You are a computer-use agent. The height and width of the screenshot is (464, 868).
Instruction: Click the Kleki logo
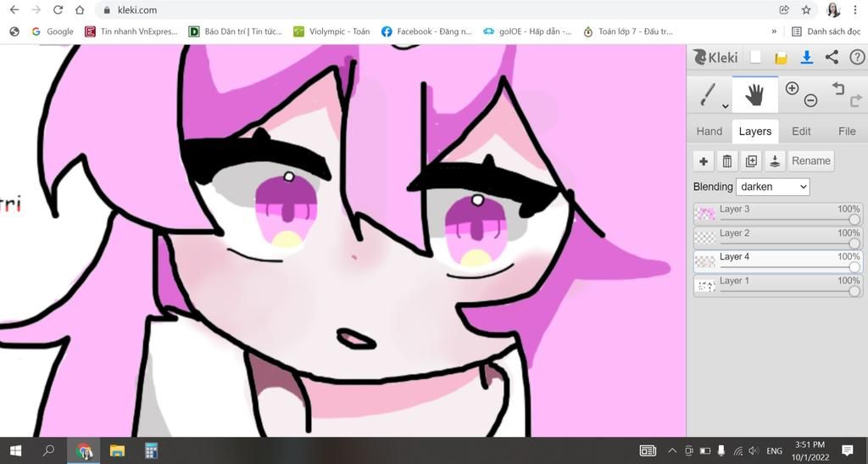pyautogui.click(x=715, y=57)
